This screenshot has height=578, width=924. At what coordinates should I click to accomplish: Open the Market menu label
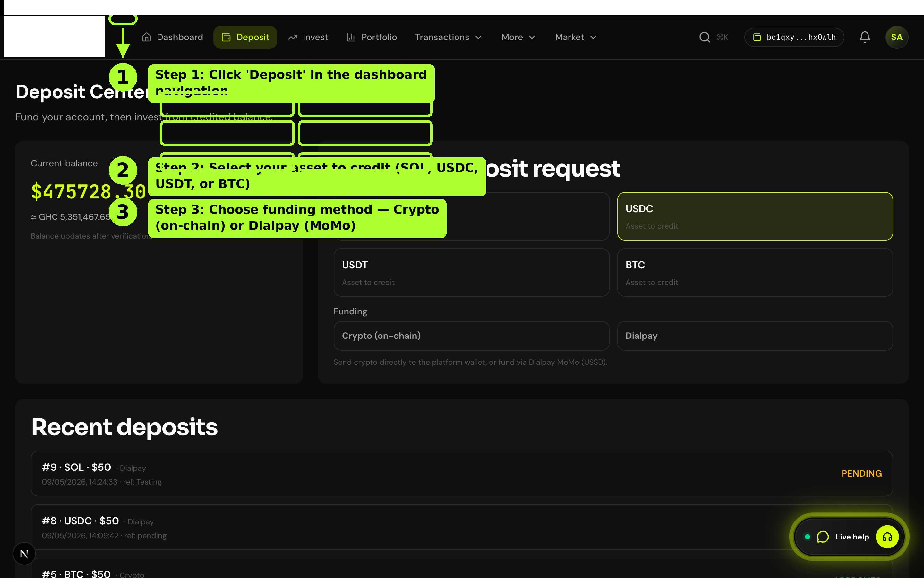click(569, 37)
